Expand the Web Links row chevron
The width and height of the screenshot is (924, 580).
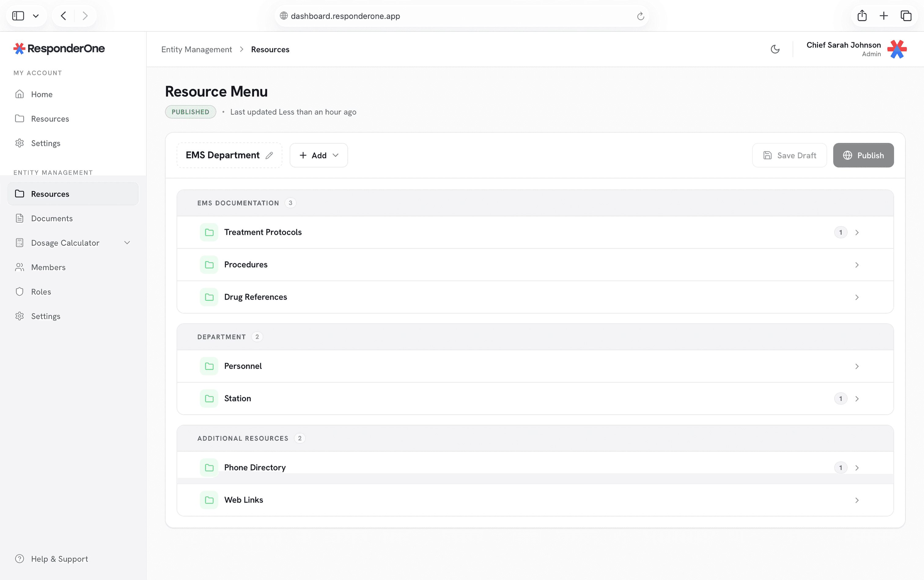click(857, 500)
